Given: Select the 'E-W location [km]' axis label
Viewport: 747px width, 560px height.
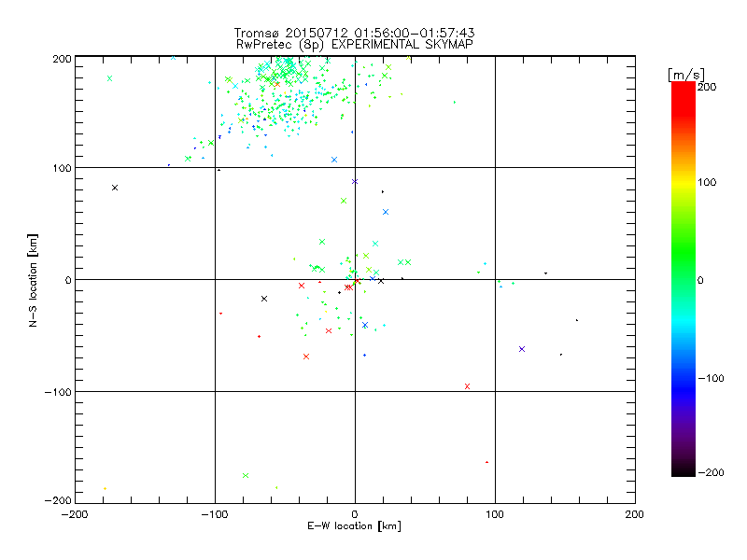Looking at the screenshot, I should coord(355,526).
